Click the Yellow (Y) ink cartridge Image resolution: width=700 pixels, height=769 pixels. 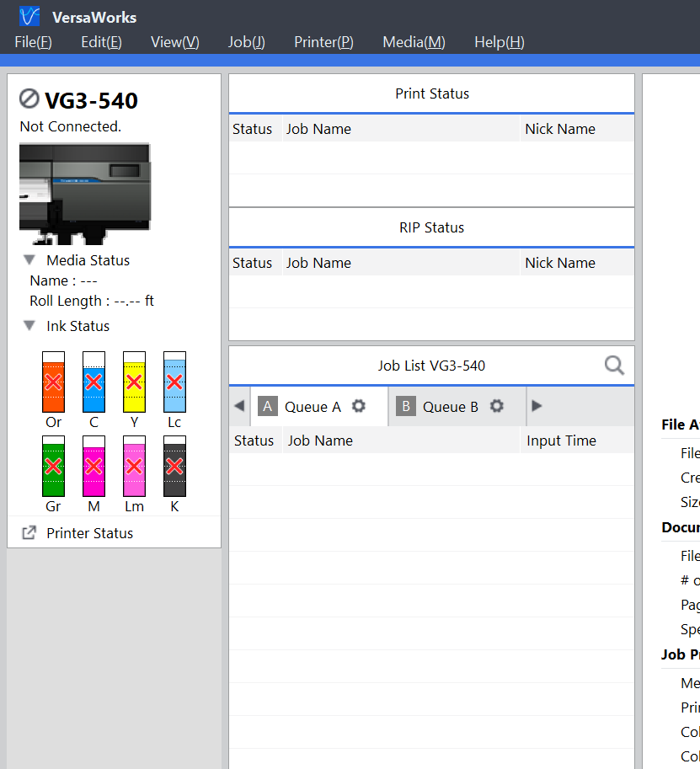135,382
